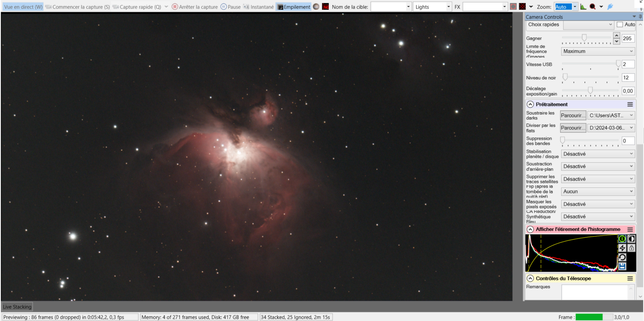The height and width of the screenshot is (321, 644).
Task: Click the '34 Stacked, 25 Ignored' status text
Action: click(x=296, y=317)
